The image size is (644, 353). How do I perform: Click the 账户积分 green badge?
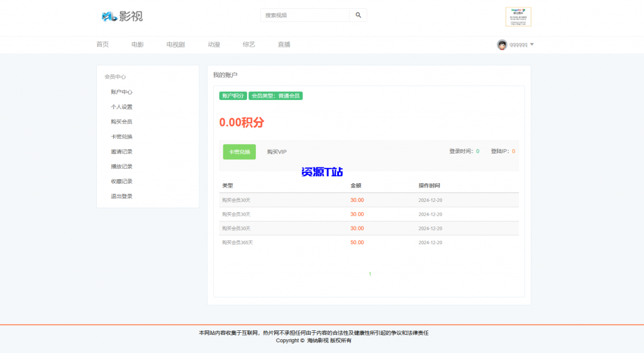pos(233,96)
